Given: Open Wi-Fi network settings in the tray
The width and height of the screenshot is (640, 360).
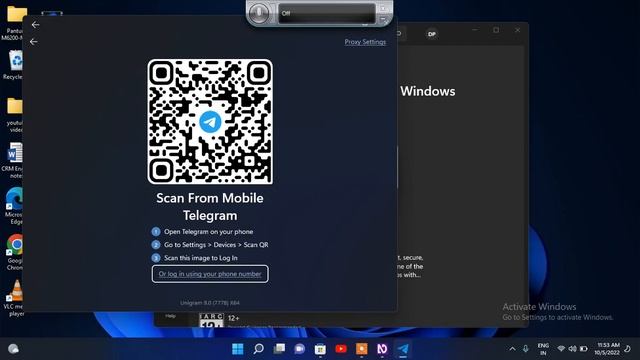Looking at the screenshot, I should [x=561, y=349].
